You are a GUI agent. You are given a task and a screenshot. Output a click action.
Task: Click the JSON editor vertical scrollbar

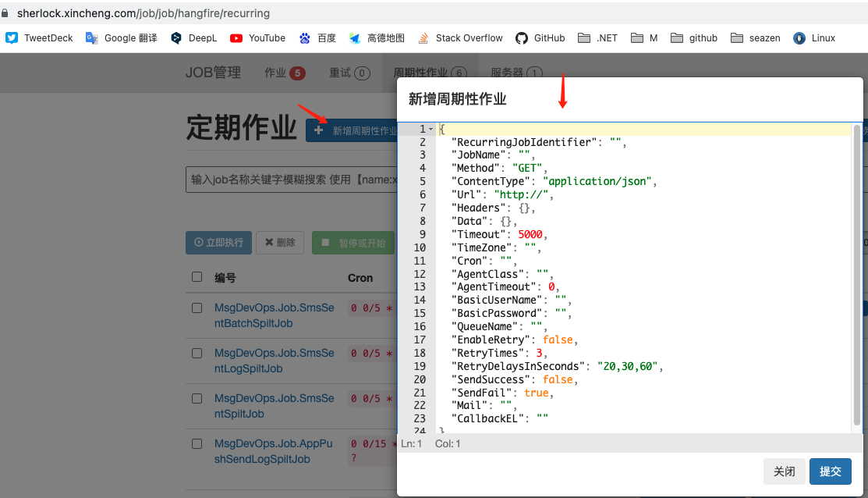(857, 273)
